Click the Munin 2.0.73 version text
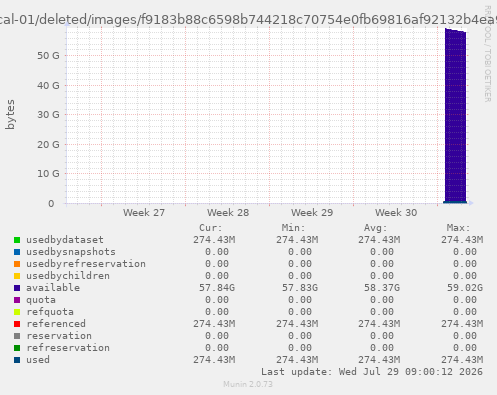This screenshot has width=497, height=395. point(248,384)
